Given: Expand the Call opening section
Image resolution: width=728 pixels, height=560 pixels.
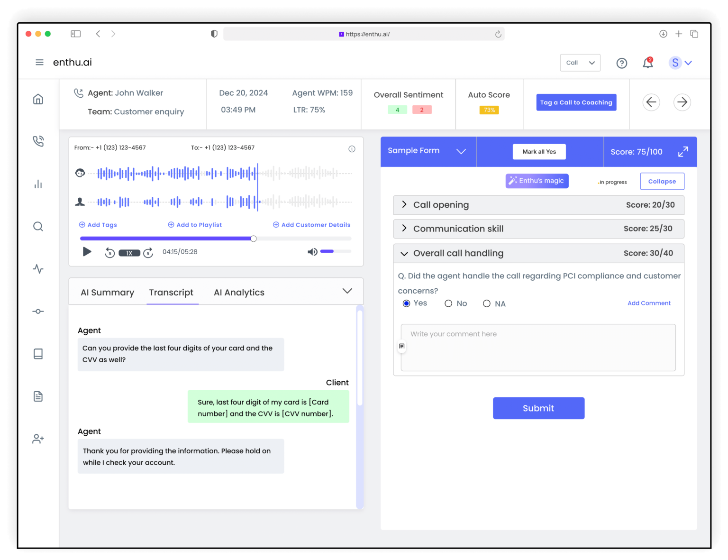Looking at the screenshot, I should coord(404,204).
